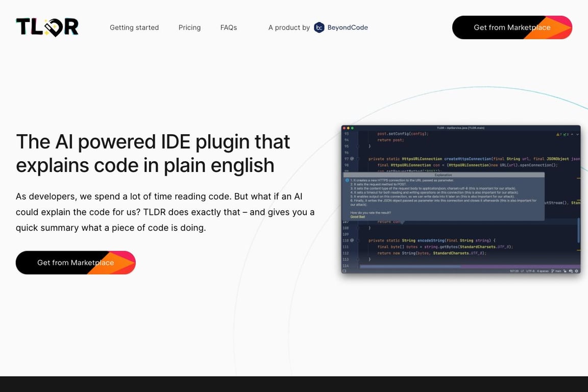
Task: Click the paragraph starting 'As developers'
Action: click(165, 212)
